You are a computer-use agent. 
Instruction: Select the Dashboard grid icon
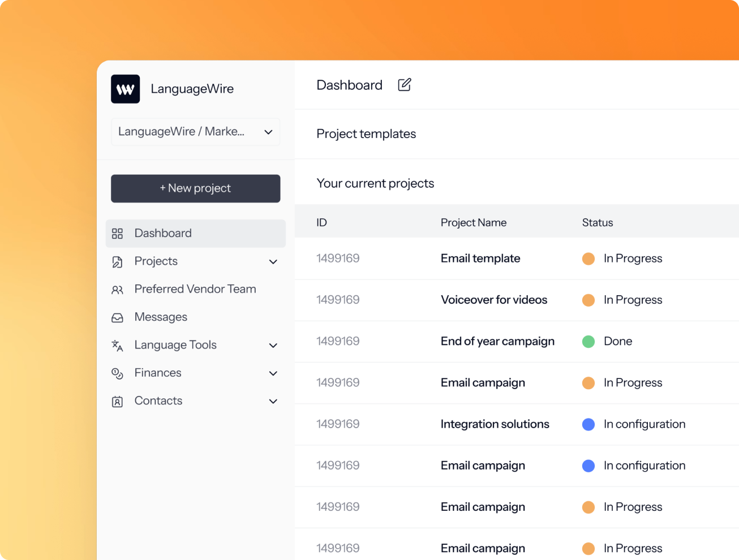pos(117,233)
